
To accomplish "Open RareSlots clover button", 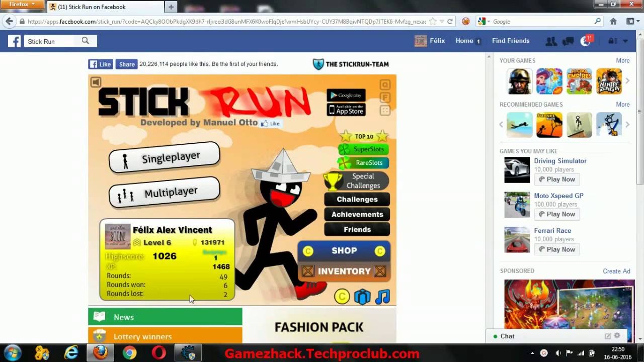I will (x=363, y=163).
